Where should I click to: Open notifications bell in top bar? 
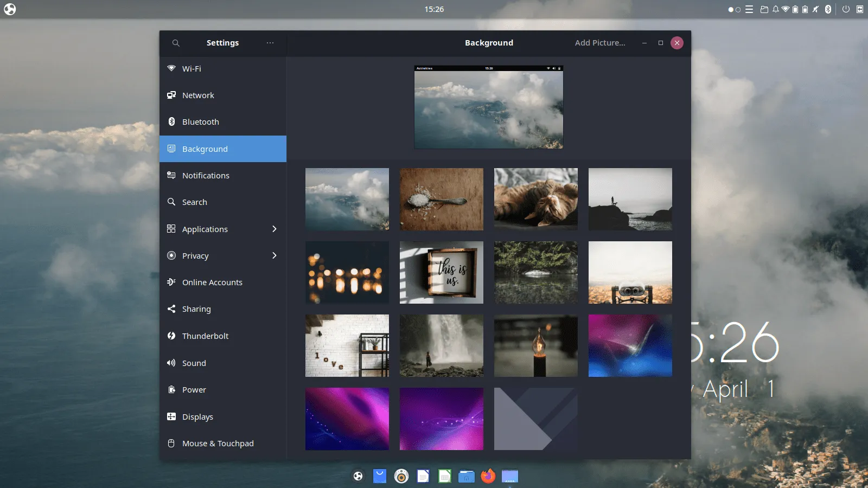pos(775,9)
